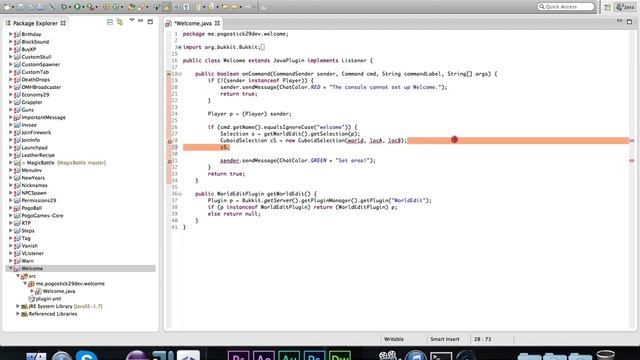Switch to the Java perspective
The image size is (640, 360).
(x=626, y=7)
